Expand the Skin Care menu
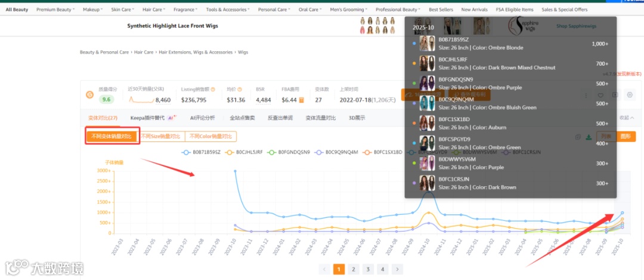This screenshot has height=280, width=644. point(123,10)
